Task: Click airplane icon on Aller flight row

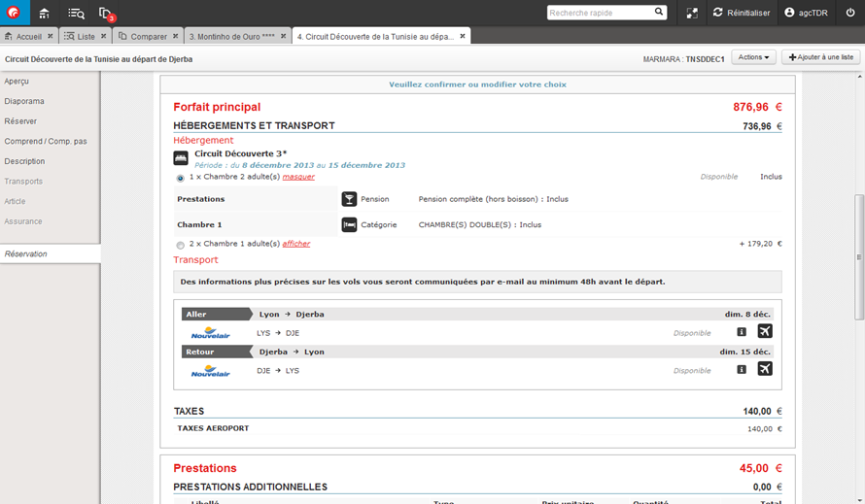Action: tap(765, 332)
